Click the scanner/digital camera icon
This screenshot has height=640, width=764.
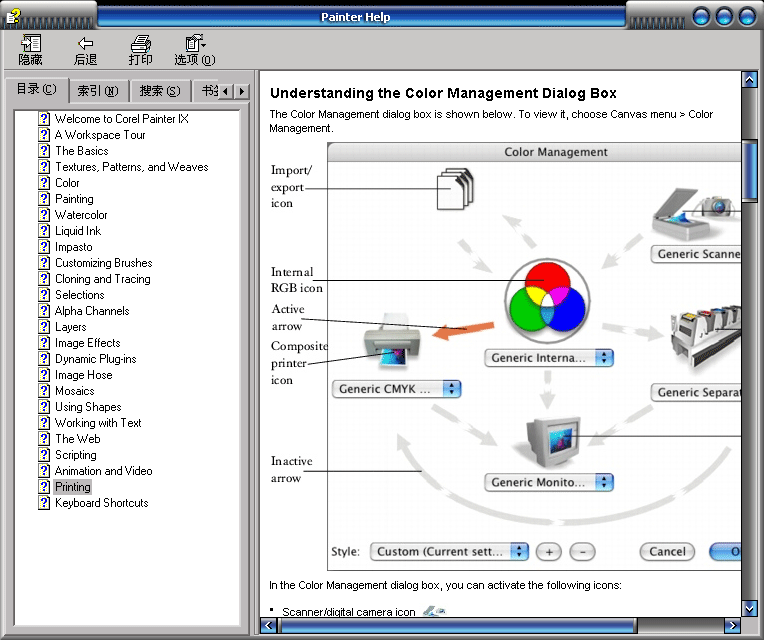(x=694, y=214)
